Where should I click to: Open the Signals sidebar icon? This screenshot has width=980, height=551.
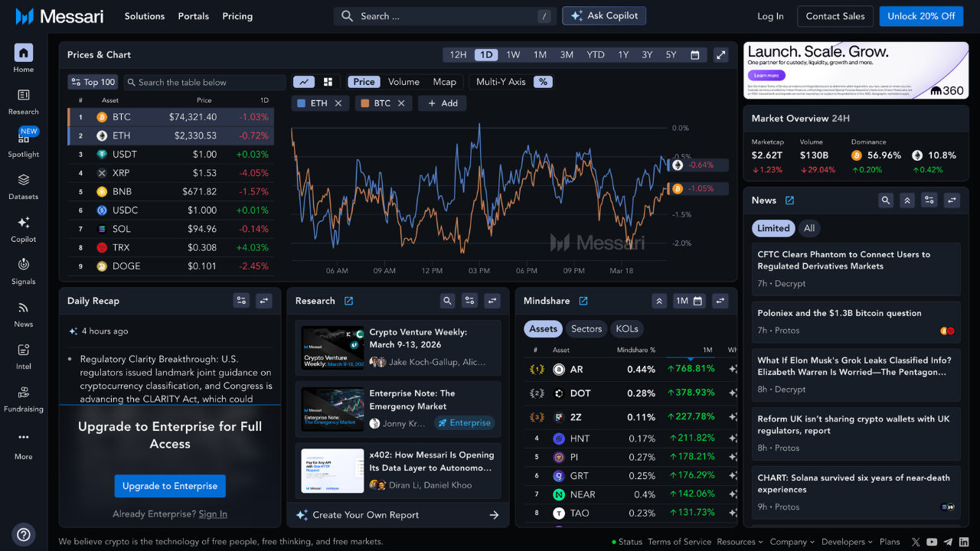pyautogui.click(x=24, y=271)
